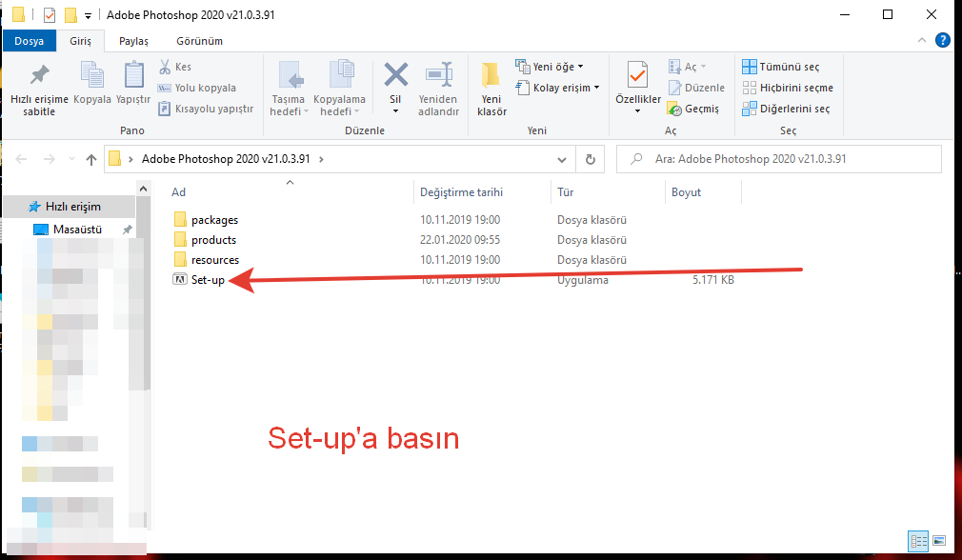The image size is (962, 560).
Task: Open Help question mark icon
Action: coord(942,41)
